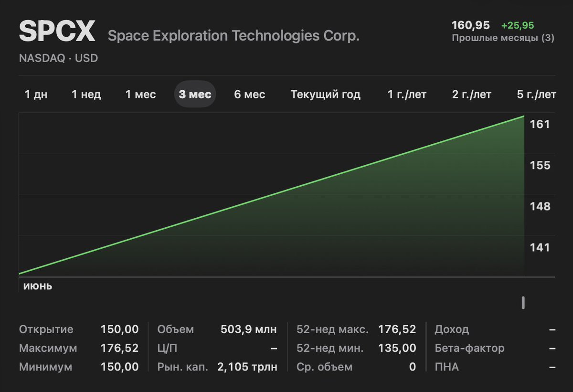Screen dimensions: 573x392
Task: Click the green price line on chart
Action: [x=272, y=195]
